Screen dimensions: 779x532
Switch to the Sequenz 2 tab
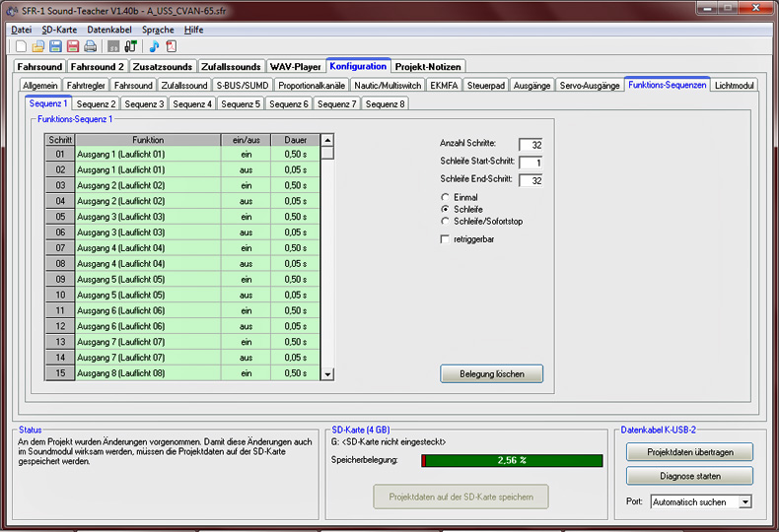tap(96, 103)
